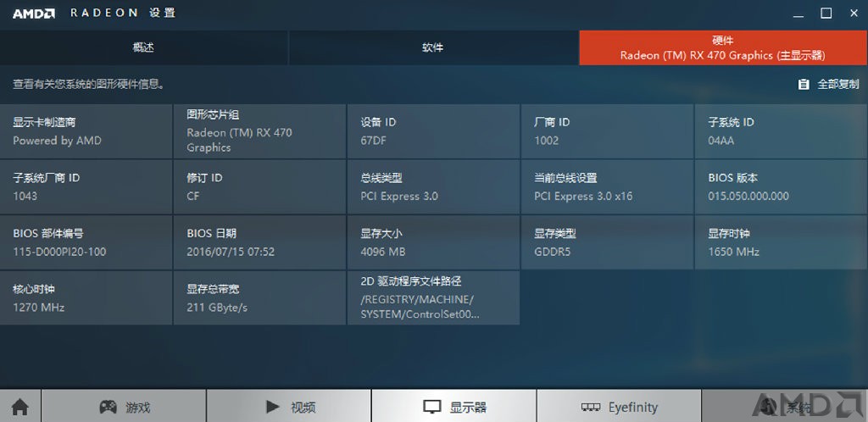Select the 当前总线设置 PCI Express 3.0 x16 tile

pyautogui.click(x=607, y=187)
